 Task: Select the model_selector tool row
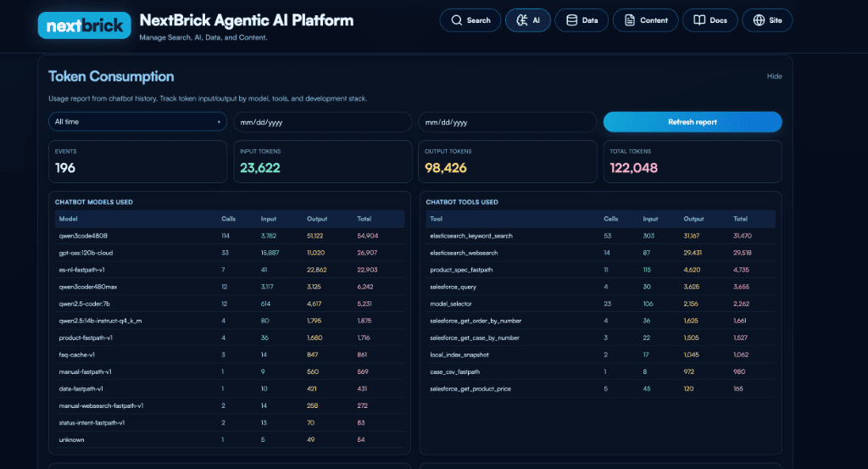pyautogui.click(x=601, y=304)
